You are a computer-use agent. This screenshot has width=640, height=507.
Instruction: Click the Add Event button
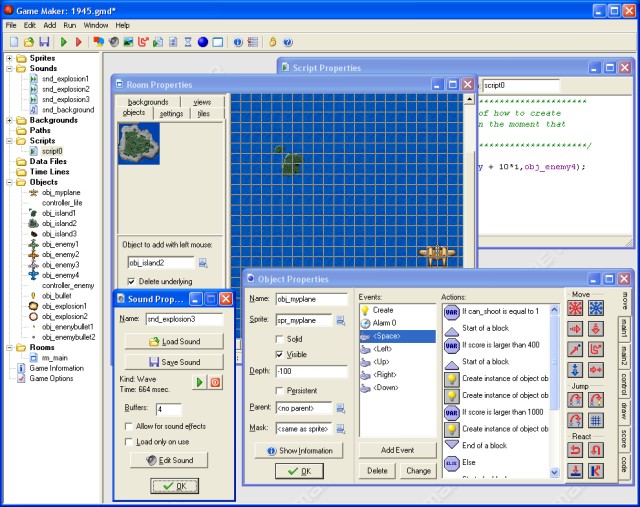pos(397,451)
